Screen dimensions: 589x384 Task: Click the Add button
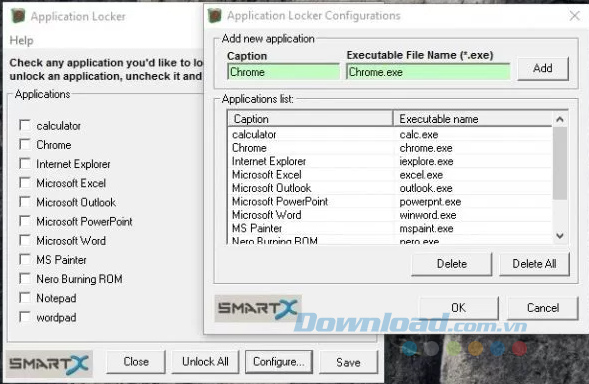click(x=543, y=68)
